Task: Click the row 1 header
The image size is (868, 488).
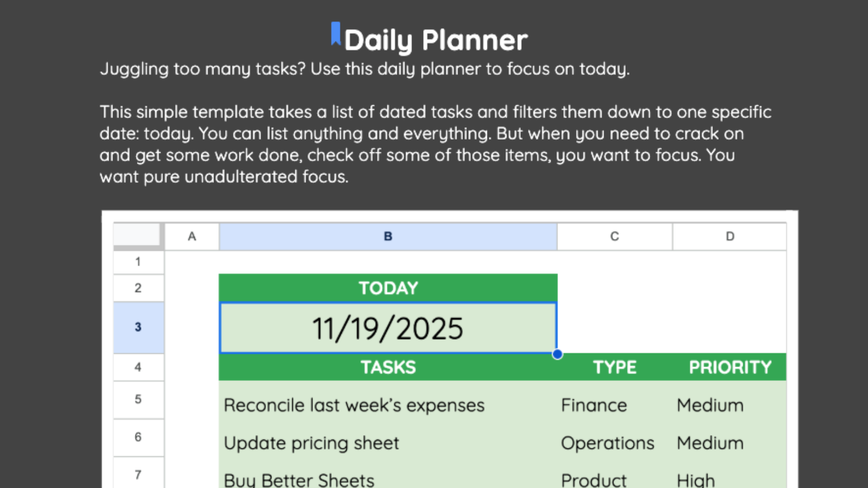Action: tap(138, 262)
